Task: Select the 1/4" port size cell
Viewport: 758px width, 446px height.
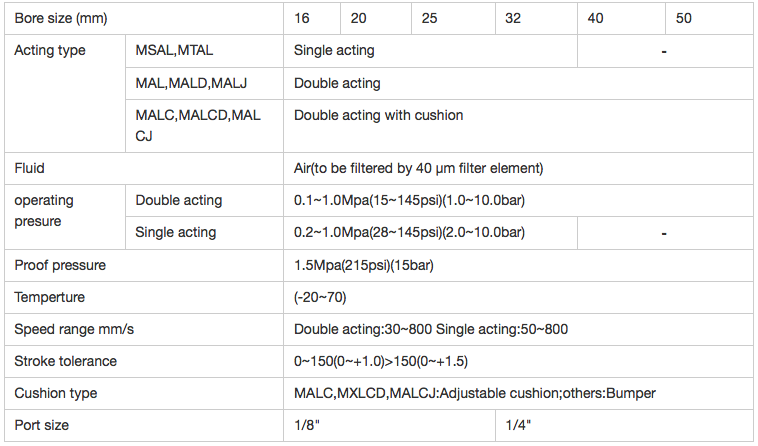Action: 517,425
